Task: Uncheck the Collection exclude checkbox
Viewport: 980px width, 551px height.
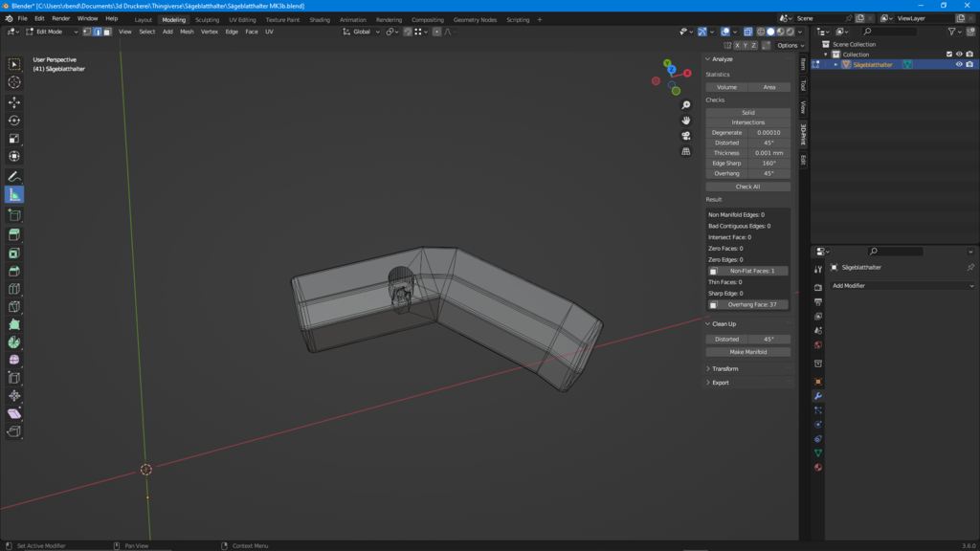Action: [x=949, y=55]
